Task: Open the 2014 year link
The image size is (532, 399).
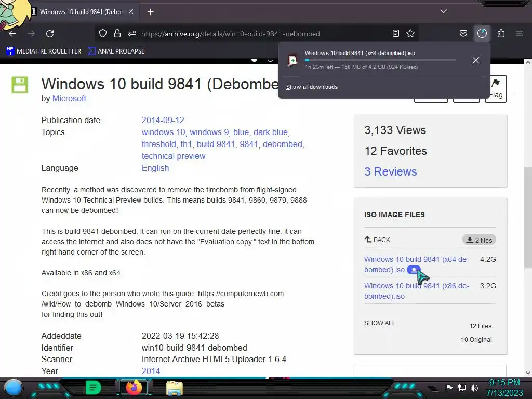Action: click(151, 371)
